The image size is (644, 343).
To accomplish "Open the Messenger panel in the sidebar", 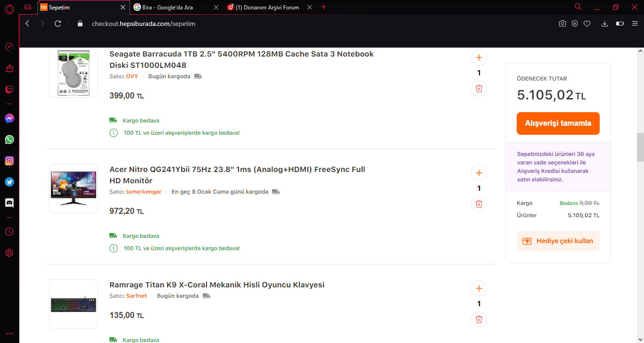I will click(x=9, y=118).
